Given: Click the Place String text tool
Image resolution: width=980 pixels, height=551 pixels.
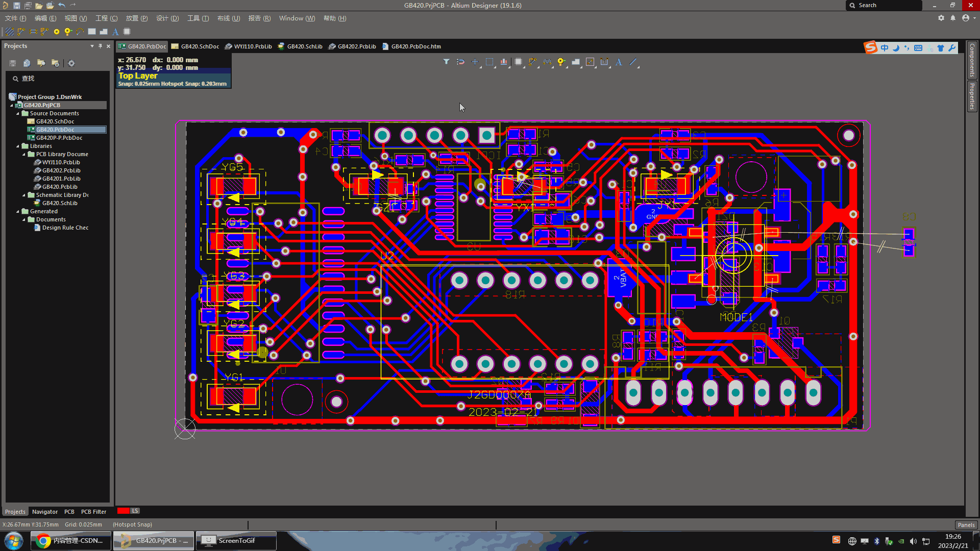Looking at the screenshot, I should click(619, 62).
